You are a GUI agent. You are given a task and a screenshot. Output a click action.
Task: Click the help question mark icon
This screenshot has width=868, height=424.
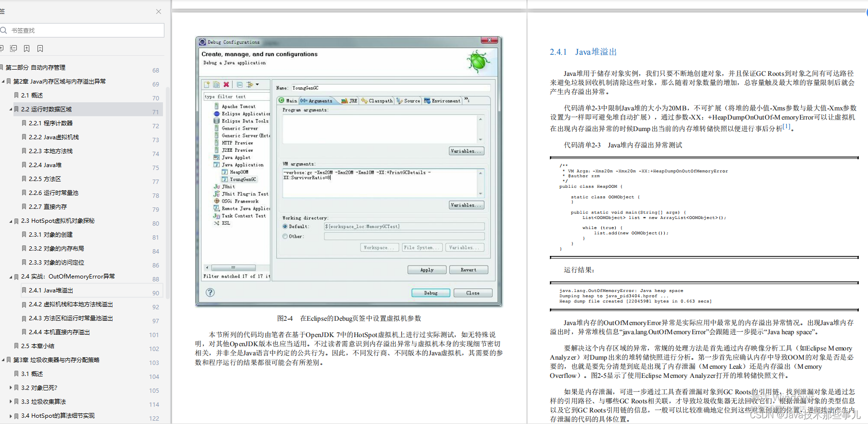pyautogui.click(x=210, y=292)
